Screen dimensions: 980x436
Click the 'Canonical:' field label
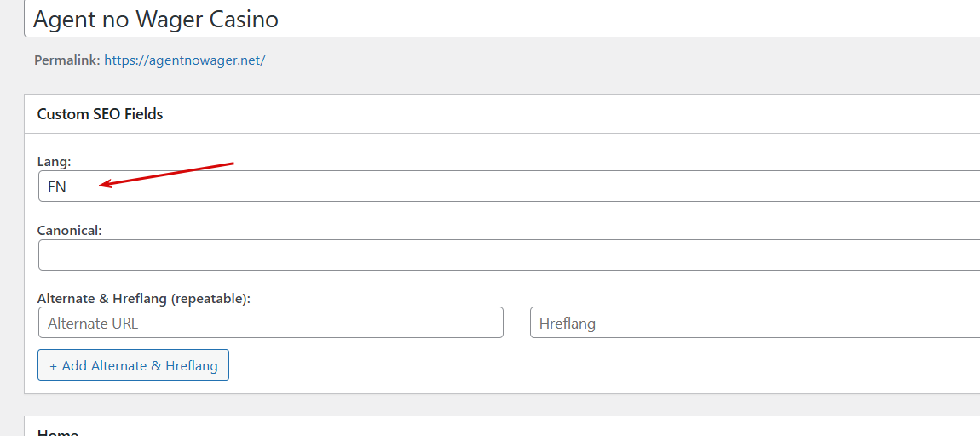69,230
